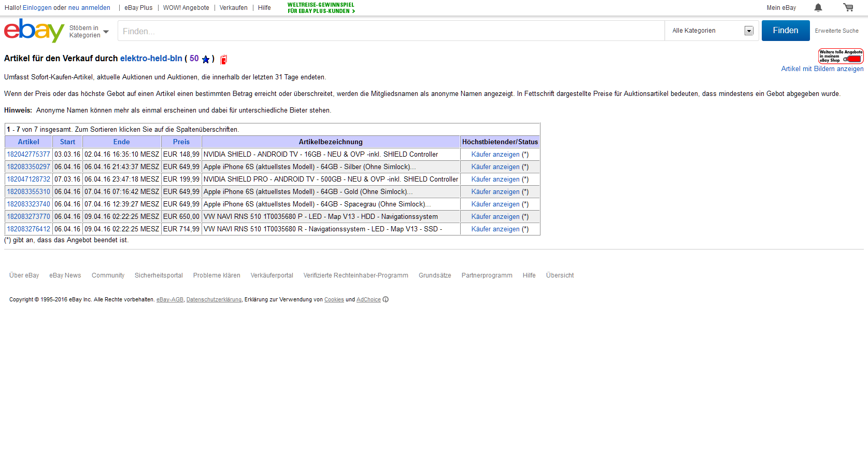Click the 'Finden...' search field
Screen dimensions: 868x471
coord(391,31)
